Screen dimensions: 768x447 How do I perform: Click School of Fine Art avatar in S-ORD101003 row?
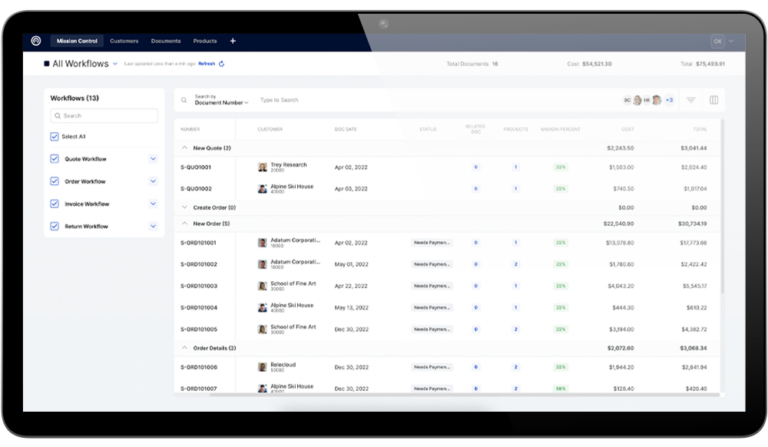coord(263,286)
